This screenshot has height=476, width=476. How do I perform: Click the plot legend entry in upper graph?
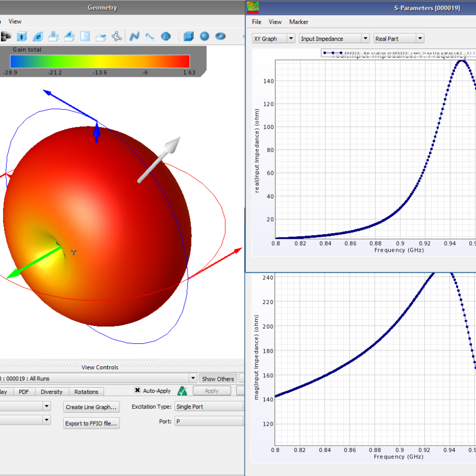click(398, 53)
